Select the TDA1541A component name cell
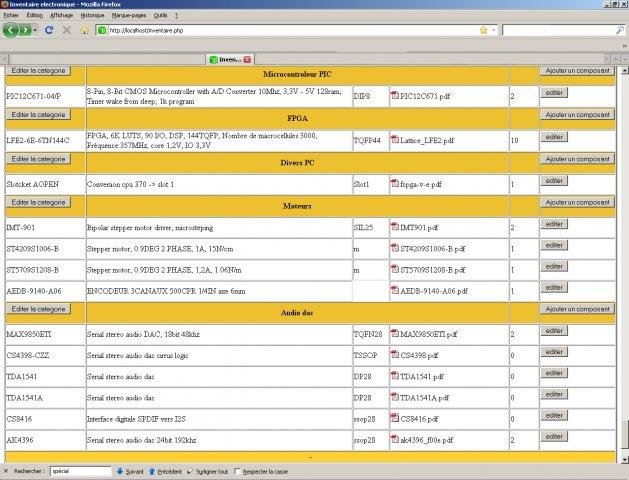Viewport: 629px width, 480px height. coord(45,398)
